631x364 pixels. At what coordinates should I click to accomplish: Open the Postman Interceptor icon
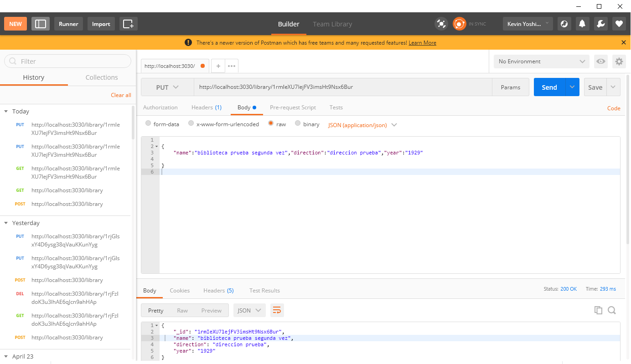[x=441, y=23]
